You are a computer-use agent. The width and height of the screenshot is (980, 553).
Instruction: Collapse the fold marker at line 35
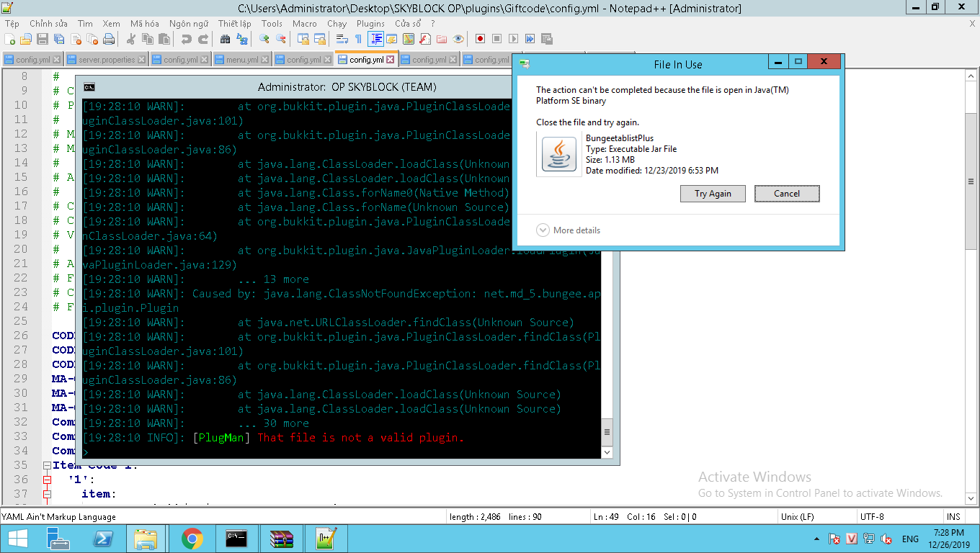[x=47, y=465]
